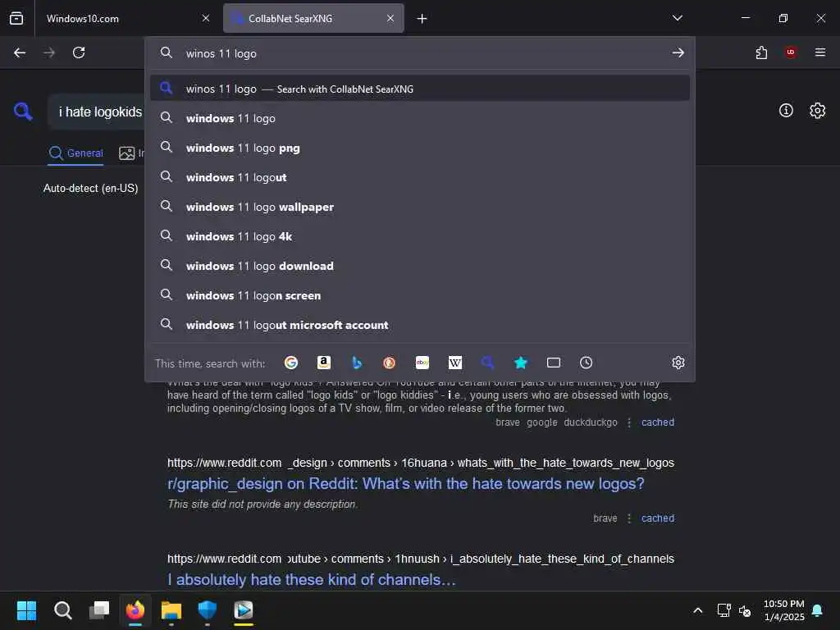
Task: Pick suggestion 'windows 11 logo png'
Action: (x=420, y=148)
